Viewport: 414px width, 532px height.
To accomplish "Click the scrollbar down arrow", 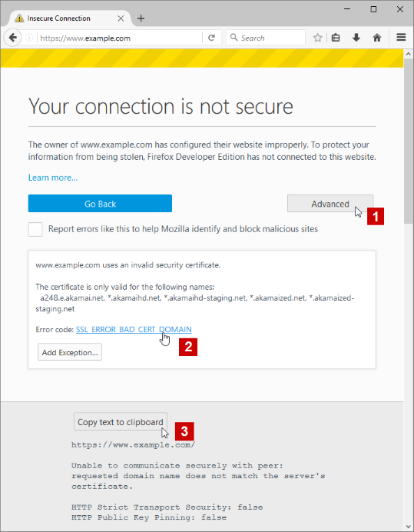I will pyautogui.click(x=408, y=527).
